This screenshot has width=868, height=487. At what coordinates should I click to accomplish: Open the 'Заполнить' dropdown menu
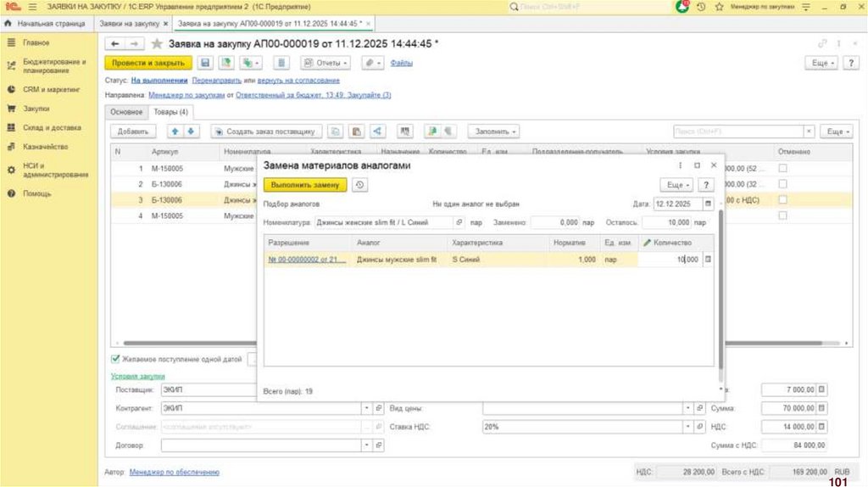(x=495, y=132)
